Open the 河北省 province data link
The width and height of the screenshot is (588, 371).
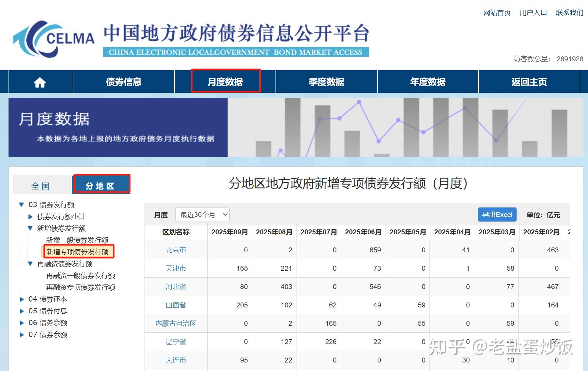click(x=176, y=286)
